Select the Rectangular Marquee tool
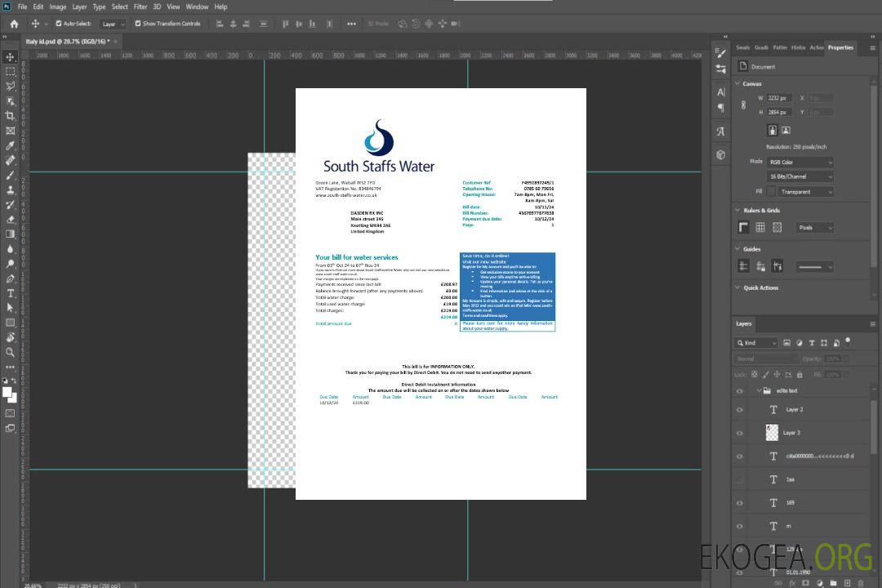Viewport: 882px width, 588px height. point(10,72)
